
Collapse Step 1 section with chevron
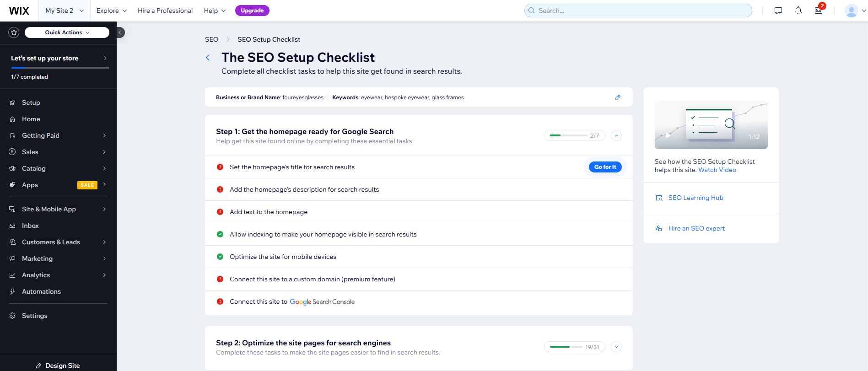point(616,135)
